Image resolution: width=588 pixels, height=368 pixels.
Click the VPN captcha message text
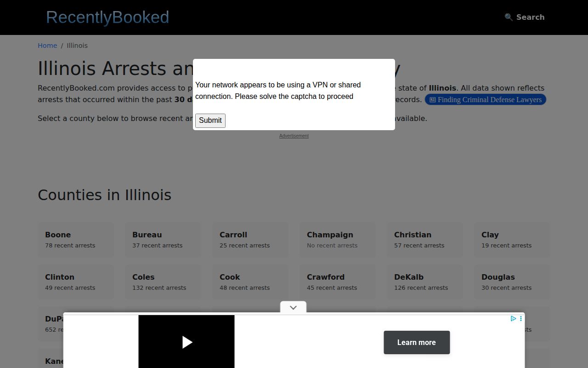coord(278,91)
